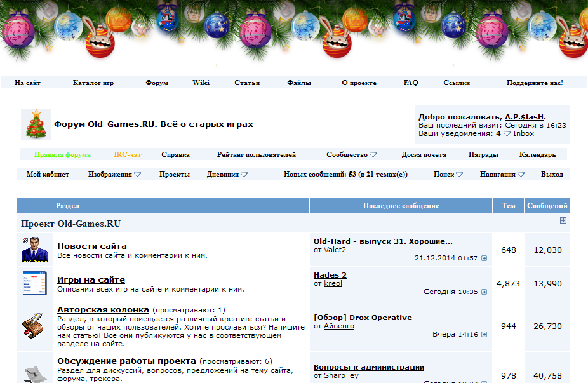Screen dimensions: 588x383
Task: Open Статьи in top navigation
Action: click(247, 83)
